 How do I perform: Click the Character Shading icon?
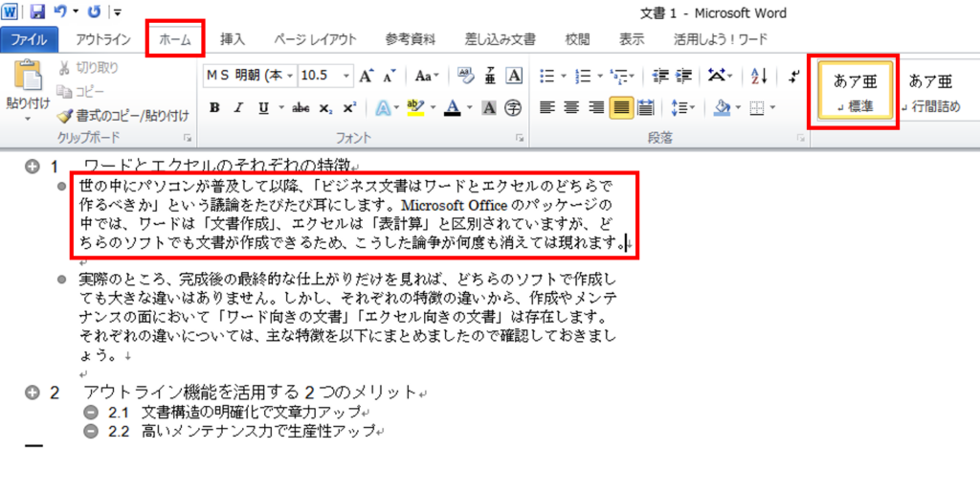[489, 107]
